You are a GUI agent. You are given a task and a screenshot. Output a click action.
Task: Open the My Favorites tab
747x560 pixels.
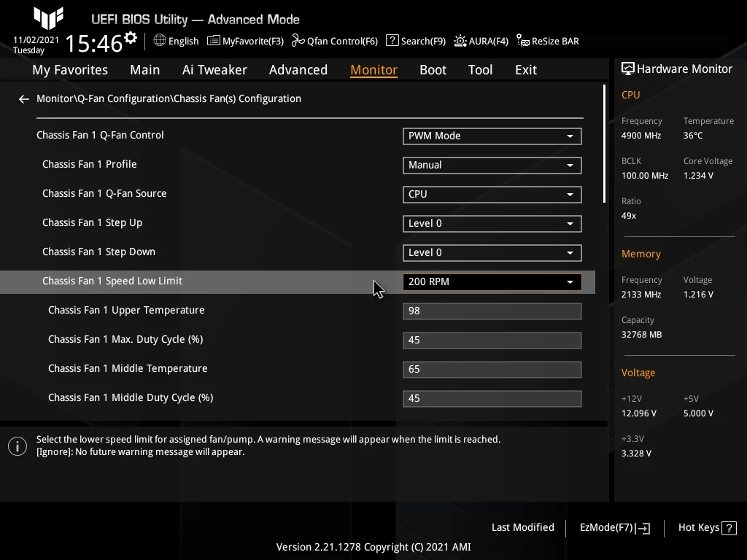pos(70,70)
